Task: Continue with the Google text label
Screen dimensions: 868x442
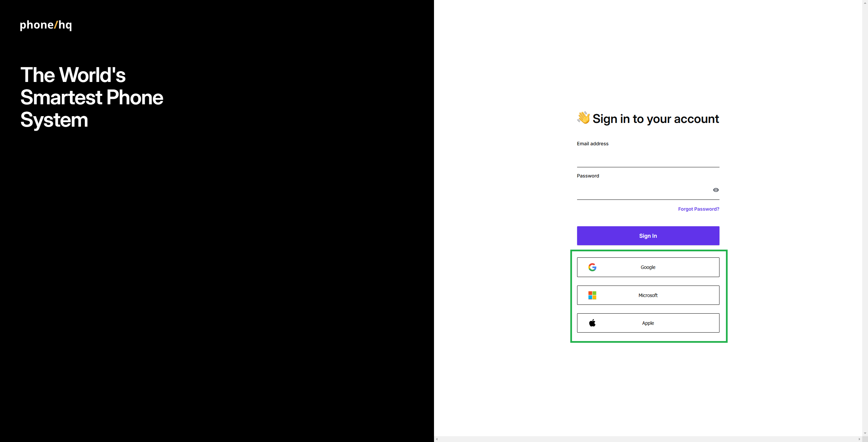Action: [648, 267]
